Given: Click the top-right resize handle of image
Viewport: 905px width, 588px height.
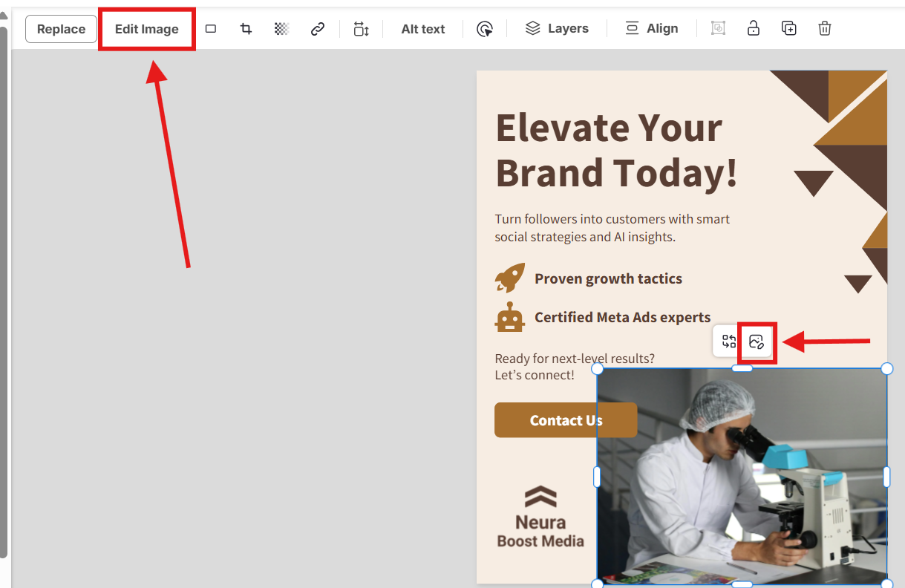Looking at the screenshot, I should pos(886,369).
